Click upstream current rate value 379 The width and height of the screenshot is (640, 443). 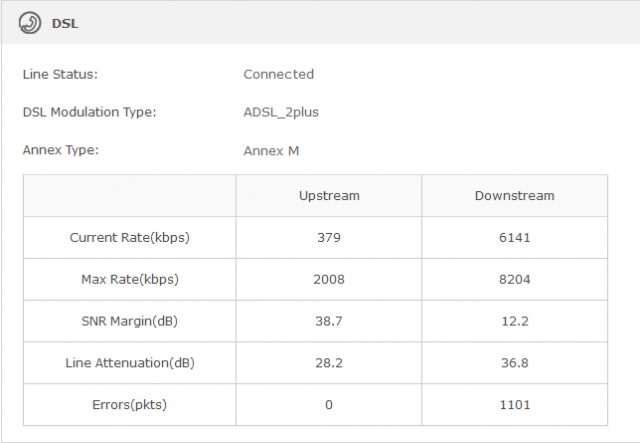(x=329, y=238)
